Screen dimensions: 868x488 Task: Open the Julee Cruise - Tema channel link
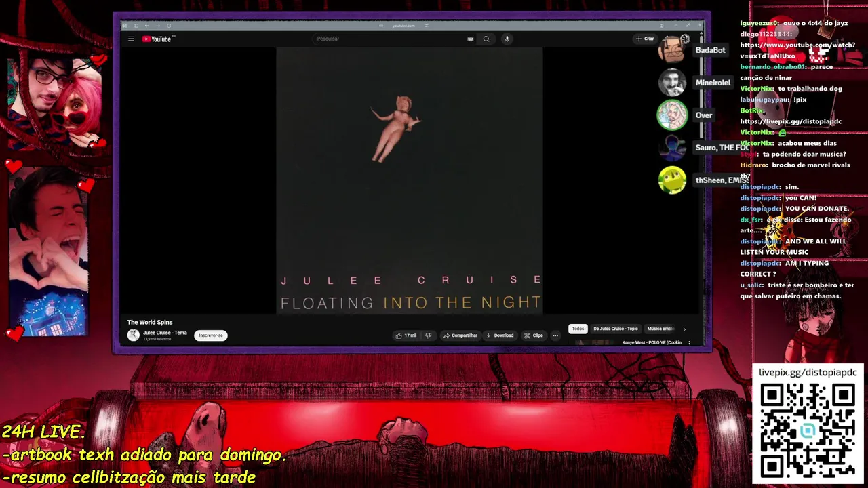tap(165, 333)
